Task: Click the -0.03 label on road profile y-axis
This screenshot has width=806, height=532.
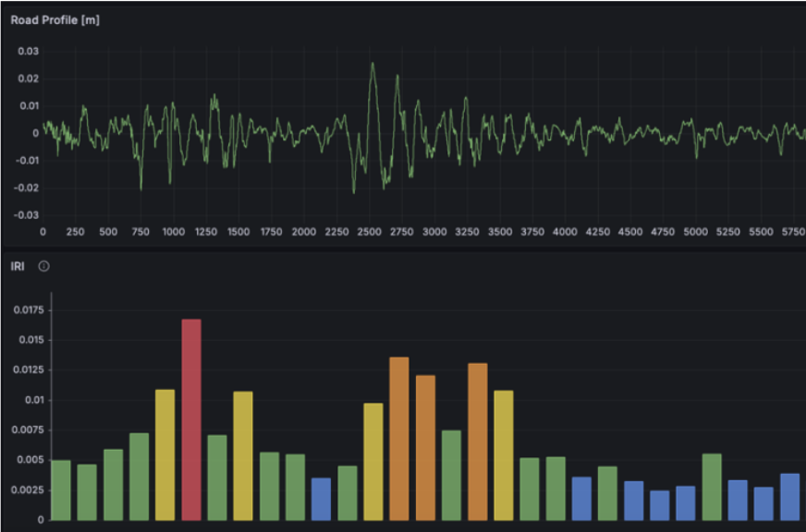Action: pyautogui.click(x=26, y=215)
